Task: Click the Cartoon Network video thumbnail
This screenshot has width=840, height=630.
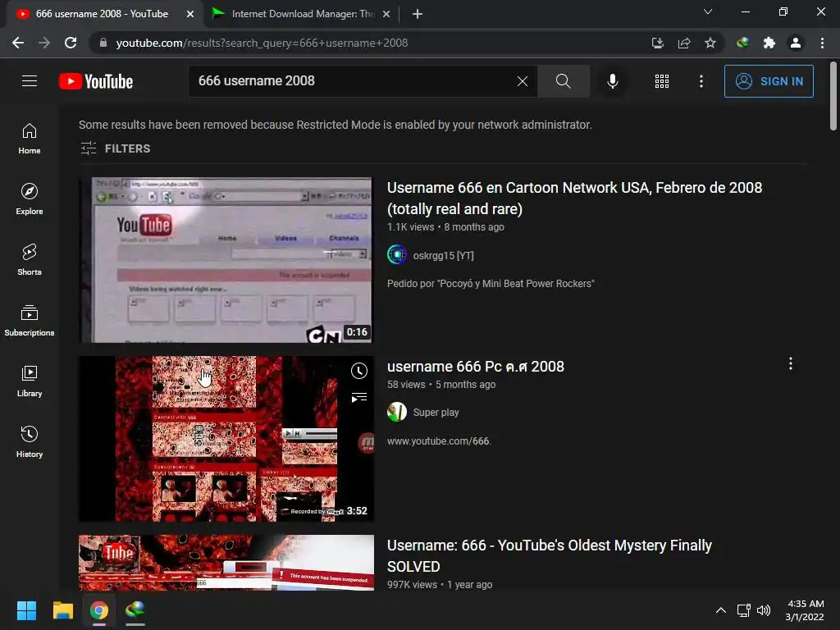Action: pyautogui.click(x=226, y=260)
